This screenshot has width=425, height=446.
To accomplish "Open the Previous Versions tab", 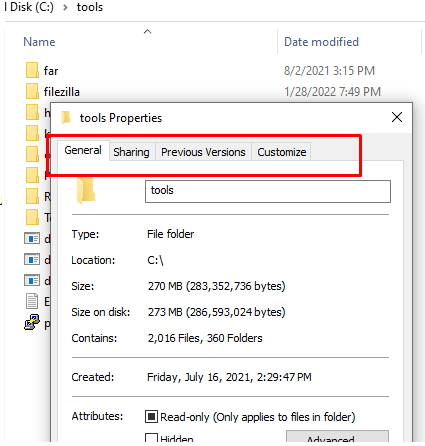I will tap(203, 152).
